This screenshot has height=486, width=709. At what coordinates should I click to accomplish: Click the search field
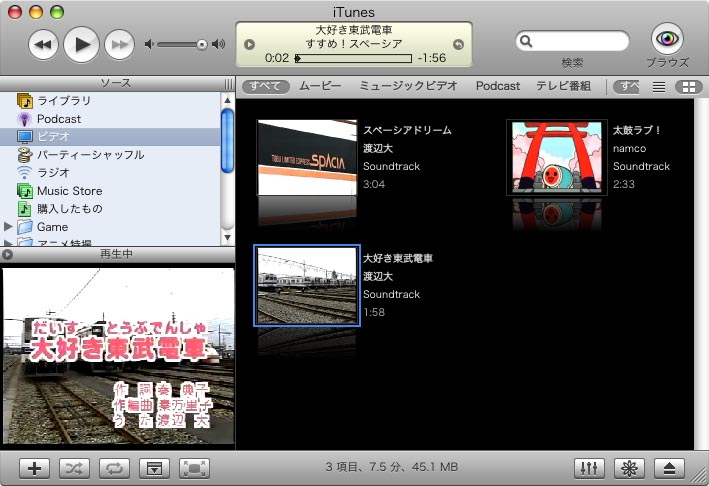click(572, 41)
